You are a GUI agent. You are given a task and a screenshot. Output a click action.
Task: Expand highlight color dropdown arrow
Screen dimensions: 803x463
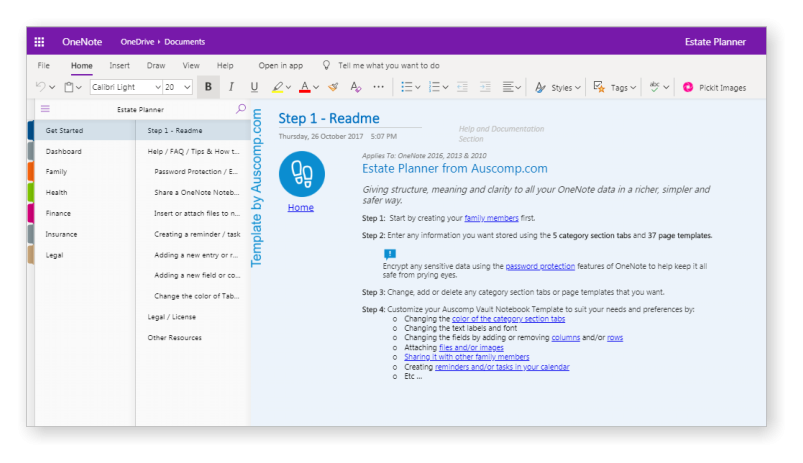click(288, 88)
